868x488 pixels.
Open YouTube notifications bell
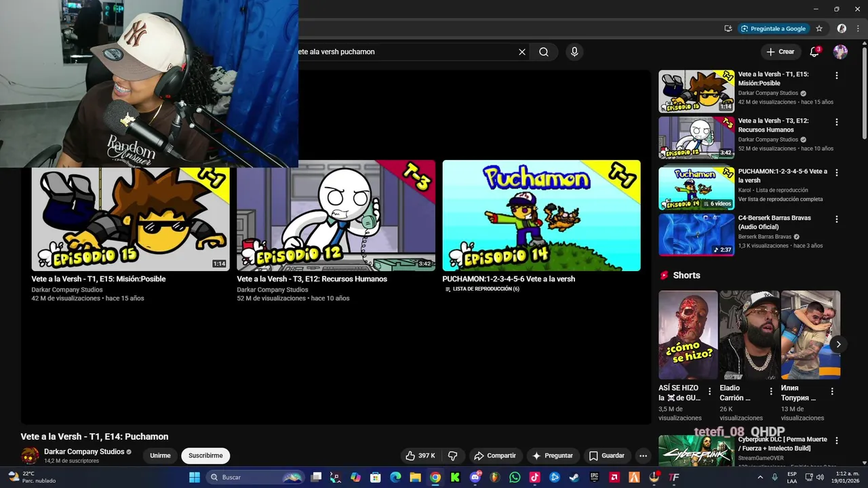pyautogui.click(x=815, y=52)
